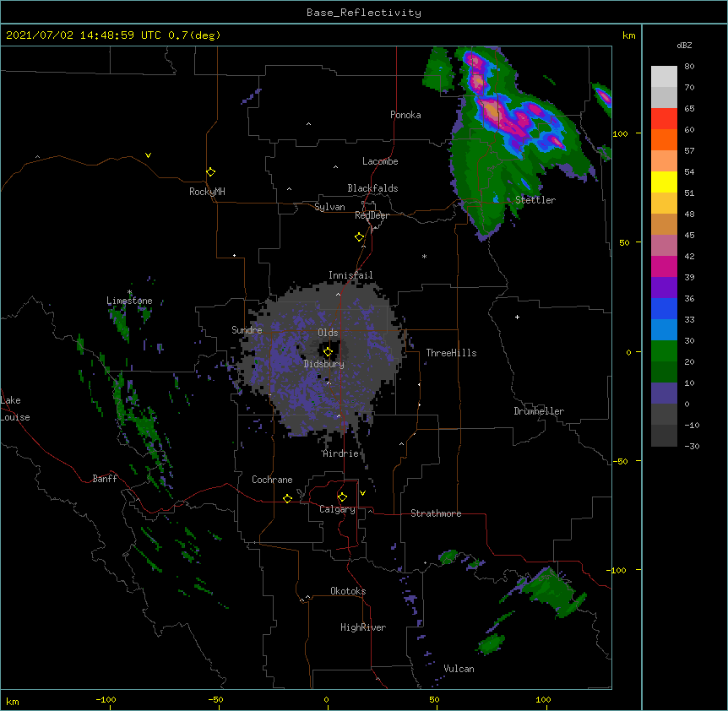Image resolution: width=728 pixels, height=711 pixels.
Task: Select the Sylvan label on the map
Action: [329, 207]
